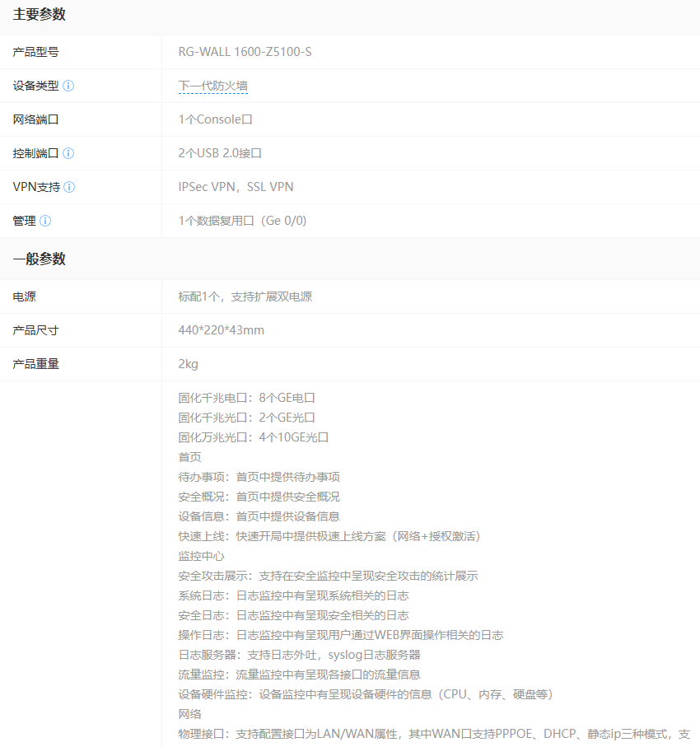Click the 网络 line in the feature list
700x747 pixels.
(189, 714)
